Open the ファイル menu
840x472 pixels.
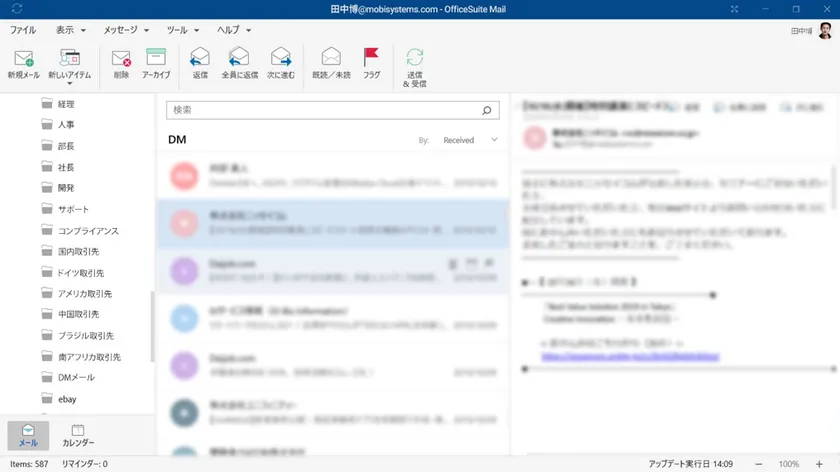pos(23,31)
